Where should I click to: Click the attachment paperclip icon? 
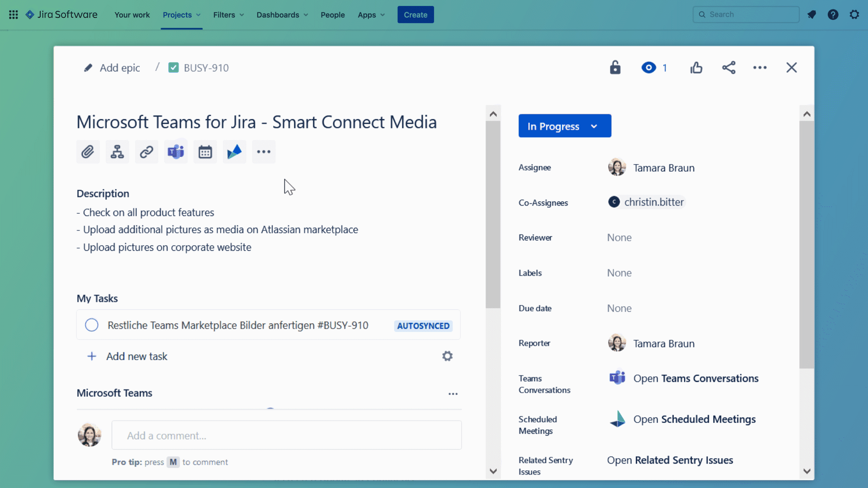click(88, 152)
